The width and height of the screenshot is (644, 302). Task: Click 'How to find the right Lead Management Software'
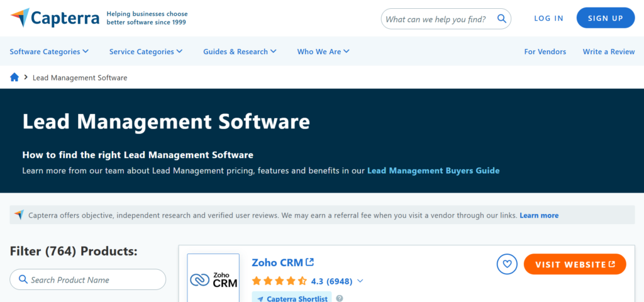coord(138,155)
